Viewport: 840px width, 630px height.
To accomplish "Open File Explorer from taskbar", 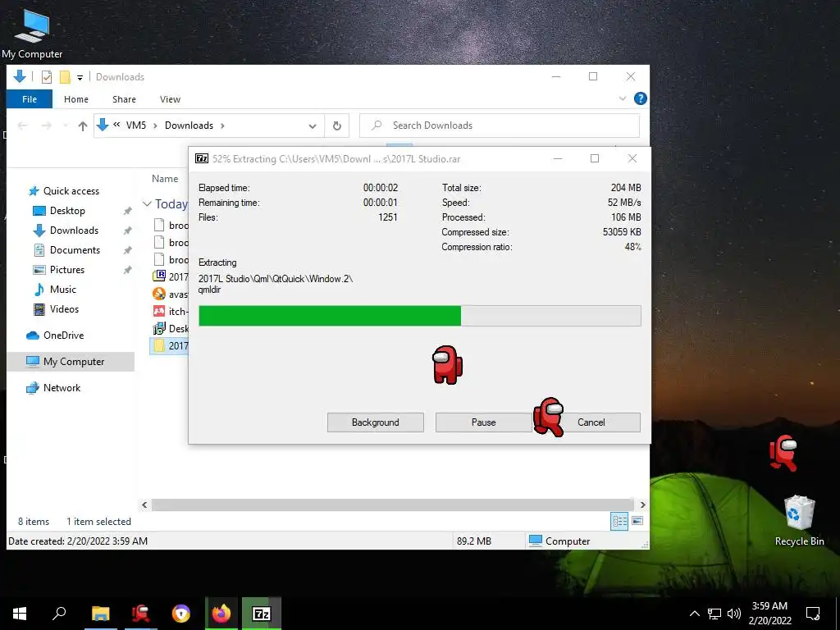I will 100,614.
